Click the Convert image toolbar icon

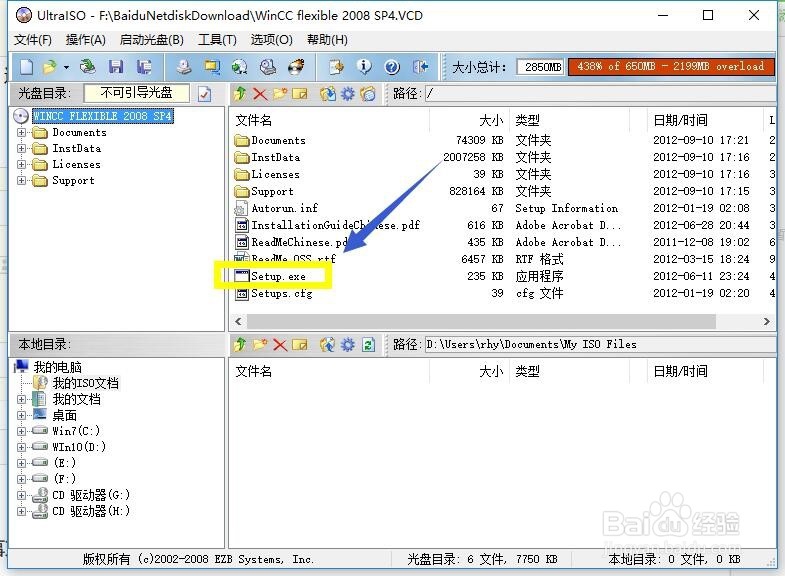point(240,67)
